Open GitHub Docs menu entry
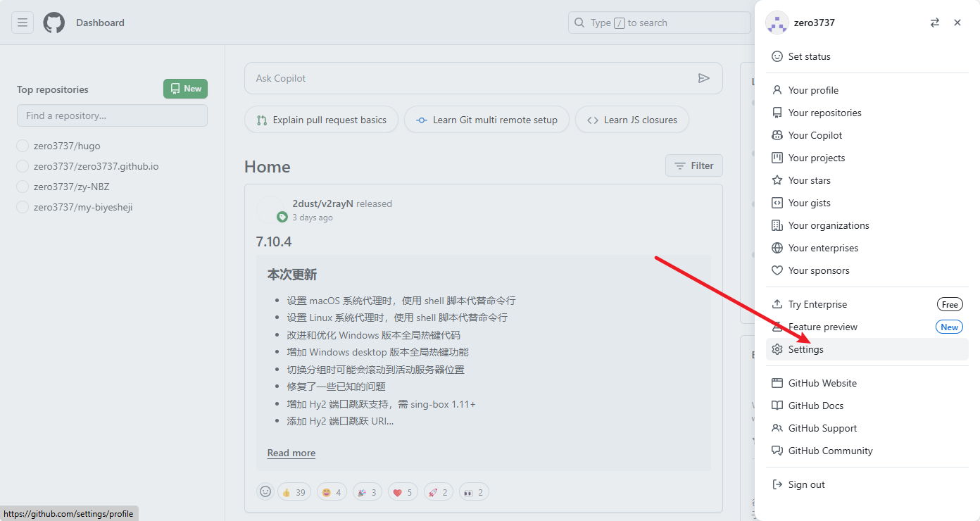Viewport: 980px width, 521px height. click(867, 406)
